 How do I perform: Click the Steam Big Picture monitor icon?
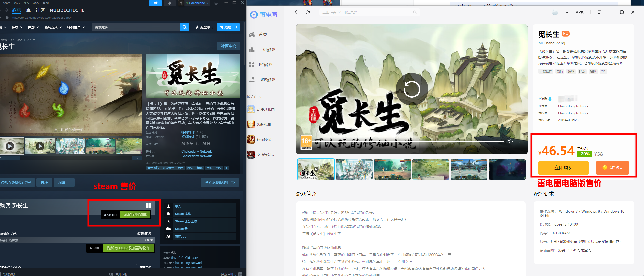[x=216, y=3]
